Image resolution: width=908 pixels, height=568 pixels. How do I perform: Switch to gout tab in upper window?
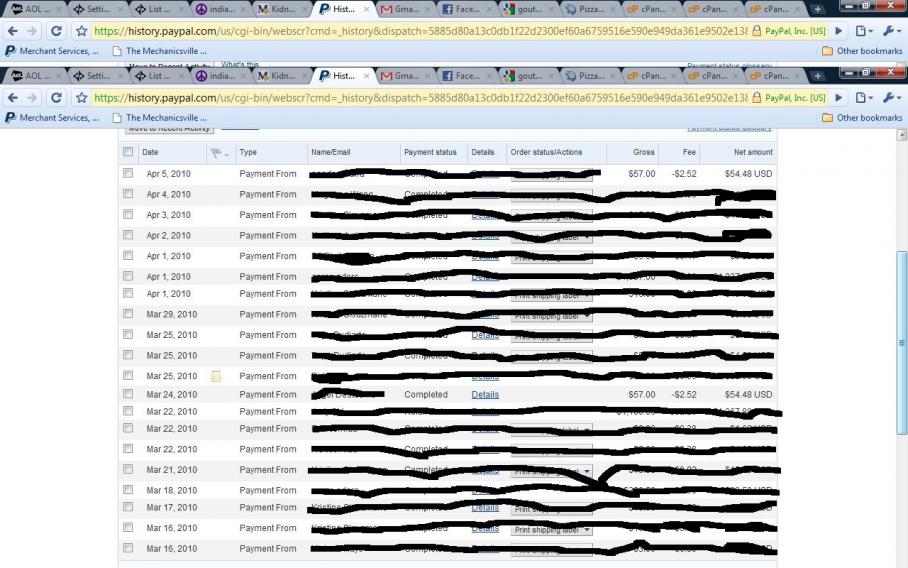point(526,9)
